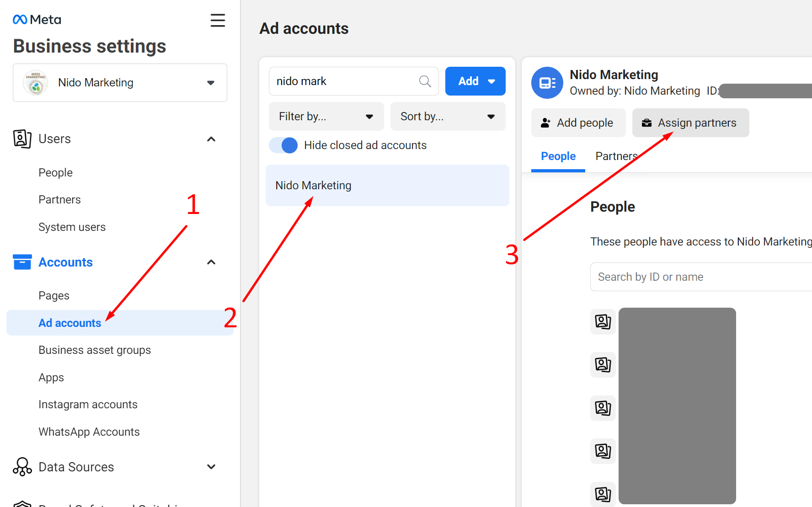812x507 pixels.
Task: Open the Filter by dropdown
Action: [326, 117]
